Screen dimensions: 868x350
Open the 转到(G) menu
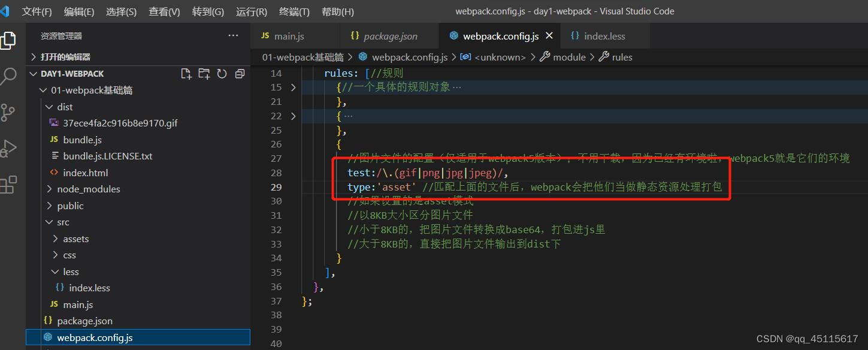tap(208, 11)
